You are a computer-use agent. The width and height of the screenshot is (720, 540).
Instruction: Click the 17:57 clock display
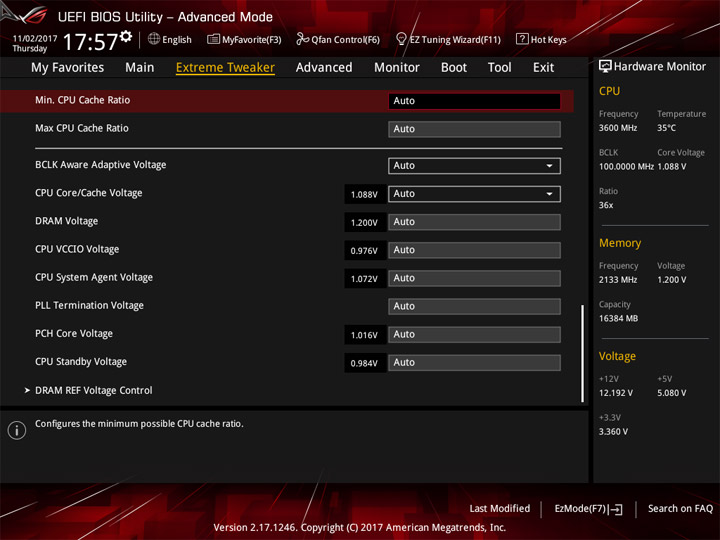point(90,42)
